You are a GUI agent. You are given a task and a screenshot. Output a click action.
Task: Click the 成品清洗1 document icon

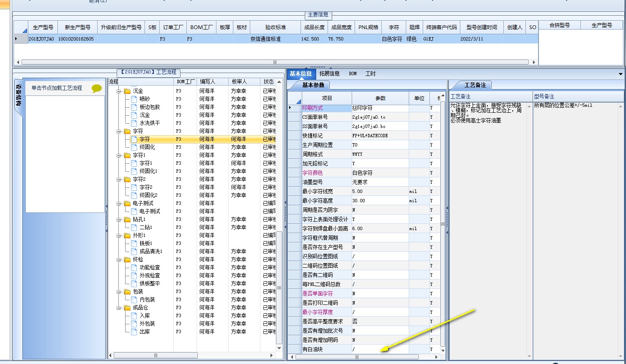click(x=134, y=251)
